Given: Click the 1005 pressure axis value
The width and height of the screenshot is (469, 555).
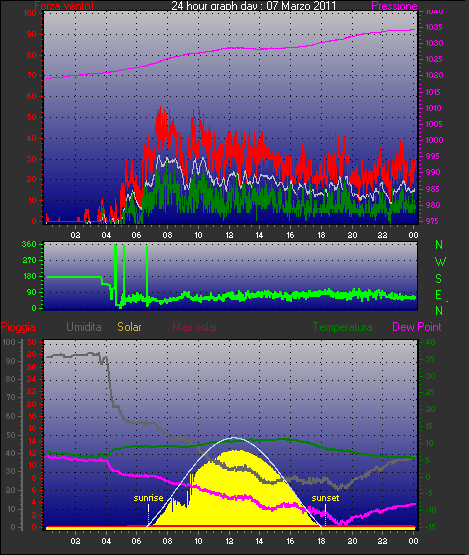Looking at the screenshot, I should tap(433, 124).
